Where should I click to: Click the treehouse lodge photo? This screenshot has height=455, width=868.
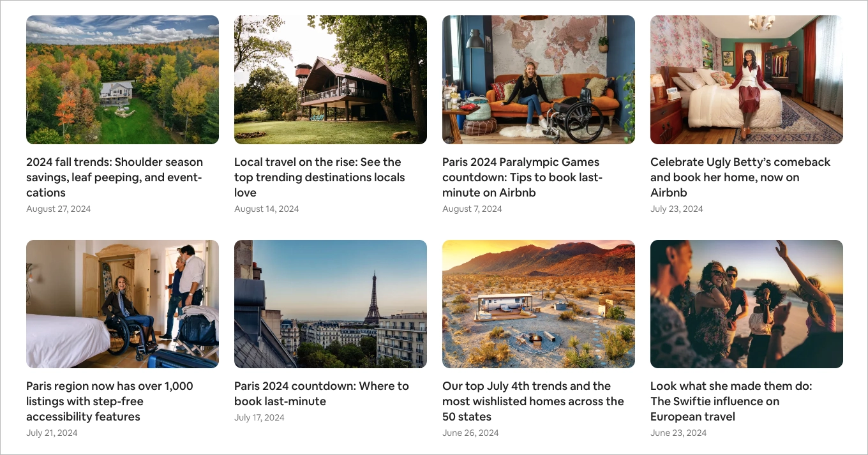pos(330,79)
